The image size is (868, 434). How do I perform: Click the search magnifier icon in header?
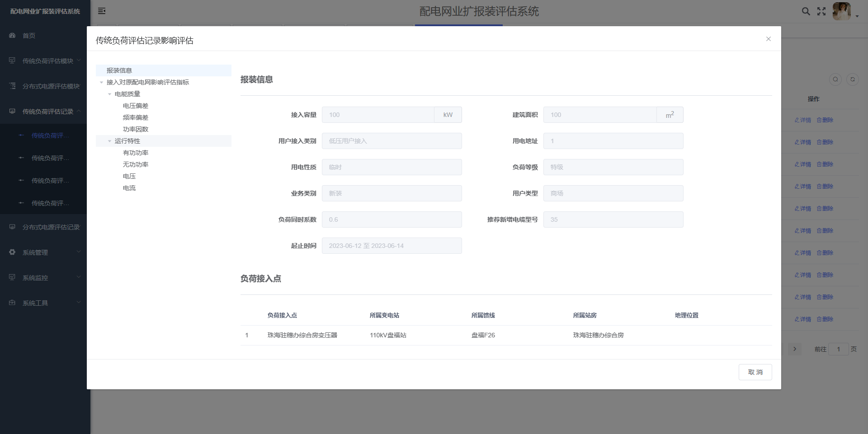pyautogui.click(x=806, y=11)
